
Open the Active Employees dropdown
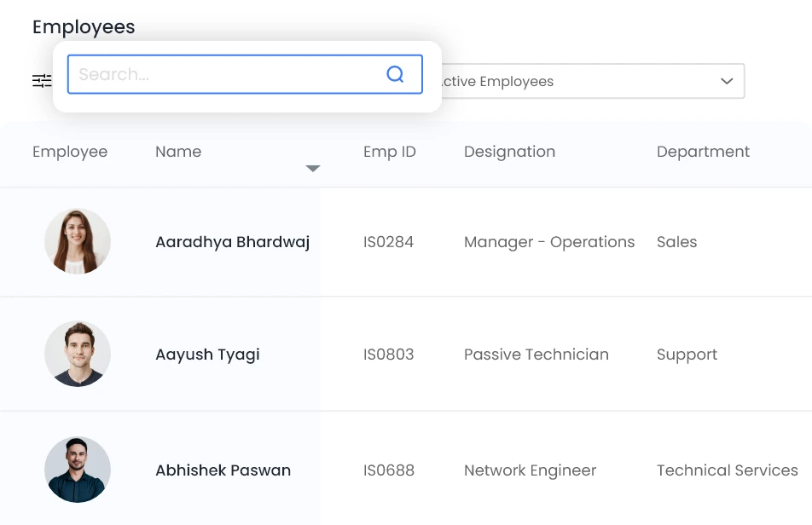(589, 81)
